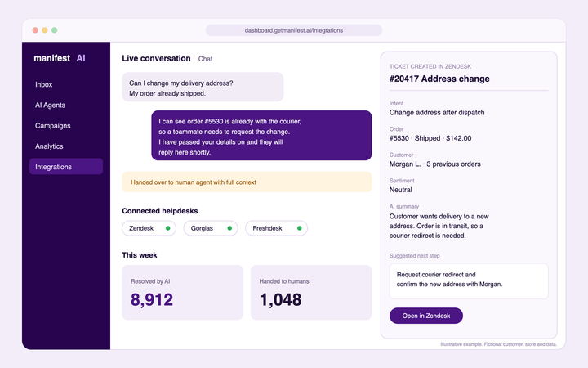The height and width of the screenshot is (368, 588).
Task: Open Inbox in the sidebar
Action: [44, 84]
